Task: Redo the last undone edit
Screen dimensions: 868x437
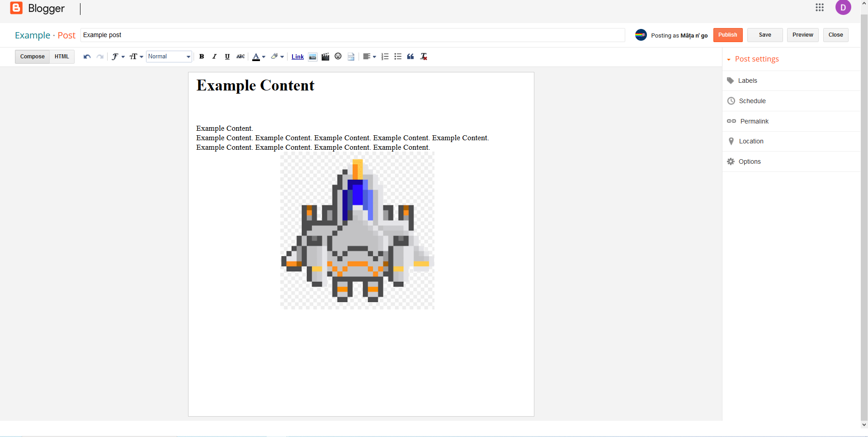Action: point(100,57)
